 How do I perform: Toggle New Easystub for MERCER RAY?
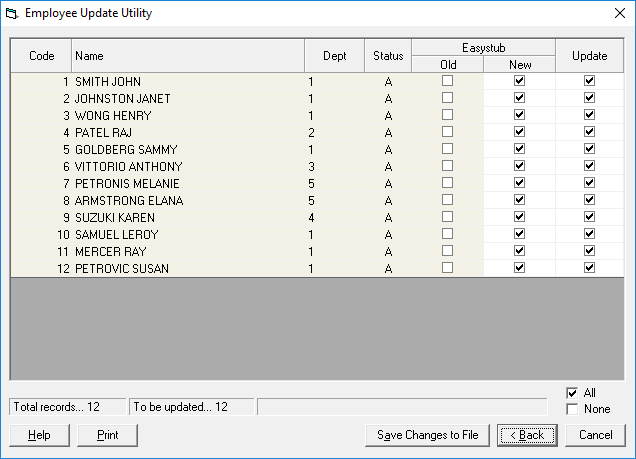pos(519,251)
